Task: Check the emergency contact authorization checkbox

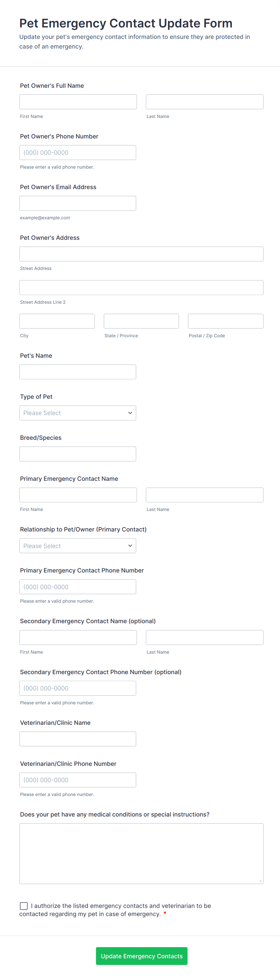Action: 23,906
